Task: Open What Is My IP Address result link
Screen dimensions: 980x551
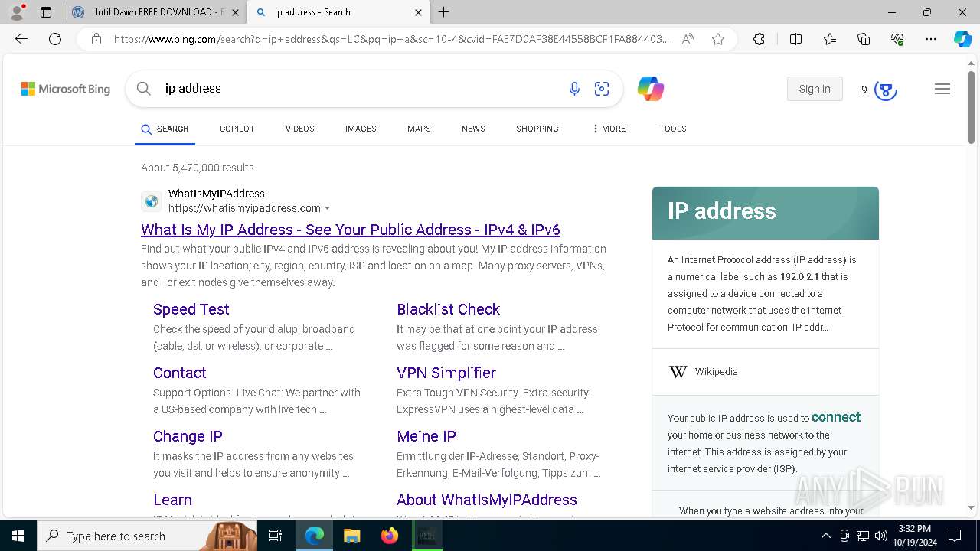Action: point(351,230)
